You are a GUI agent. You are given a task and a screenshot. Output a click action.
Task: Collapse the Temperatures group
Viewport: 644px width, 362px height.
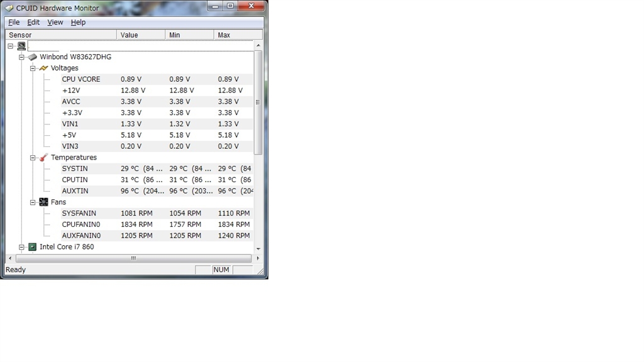point(33,158)
